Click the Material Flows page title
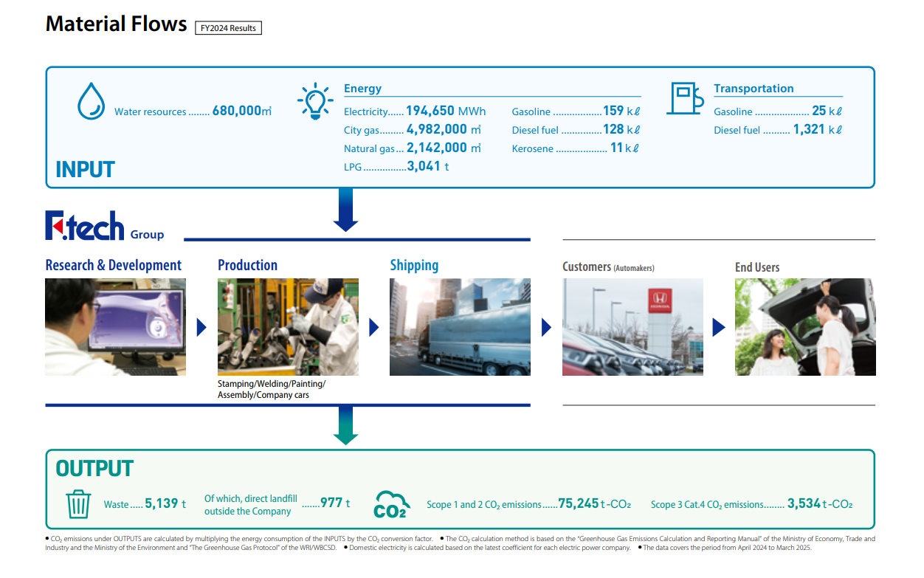Image resolution: width=924 pixels, height=578 pixels. 116,24
